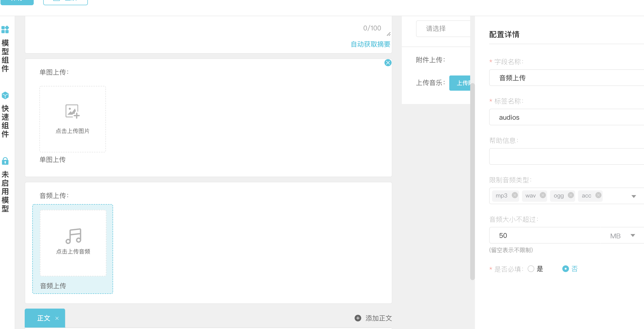644x329 pixels.
Task: Expand the audio type limit dropdown
Action: [633, 196]
